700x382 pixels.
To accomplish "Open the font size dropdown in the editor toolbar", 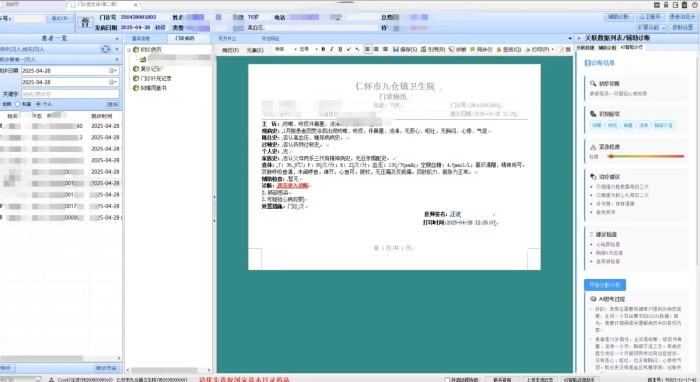I will pyautogui.click(x=308, y=49).
